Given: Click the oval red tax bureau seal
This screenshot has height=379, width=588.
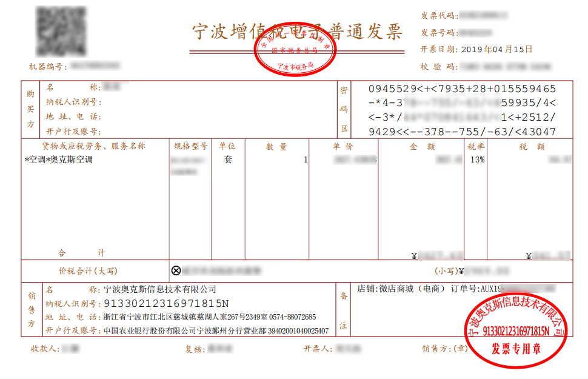Looking at the screenshot, I should (x=295, y=54).
